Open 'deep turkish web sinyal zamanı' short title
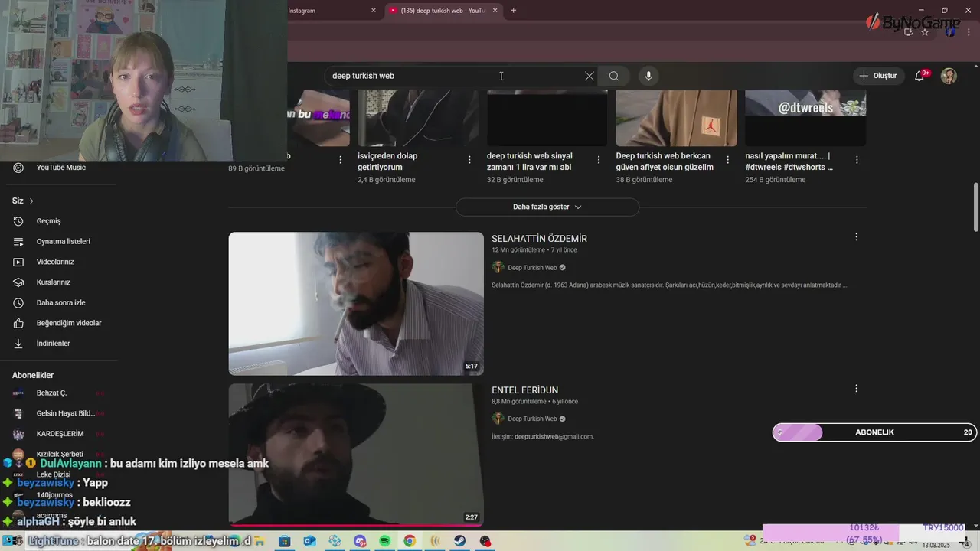The height and width of the screenshot is (551, 980). point(529,161)
